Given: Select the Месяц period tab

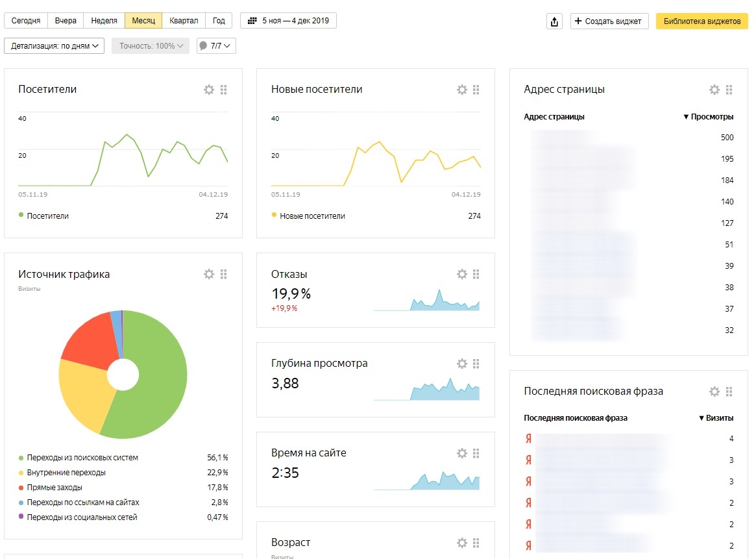Looking at the screenshot, I should point(143,21).
